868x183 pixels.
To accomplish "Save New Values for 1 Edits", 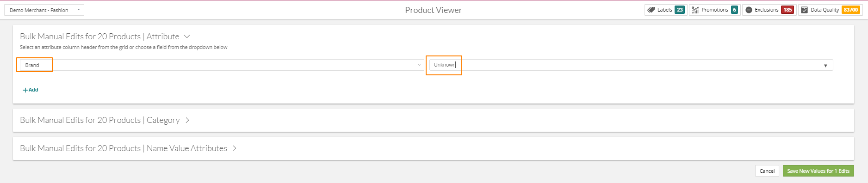I will [x=818, y=171].
